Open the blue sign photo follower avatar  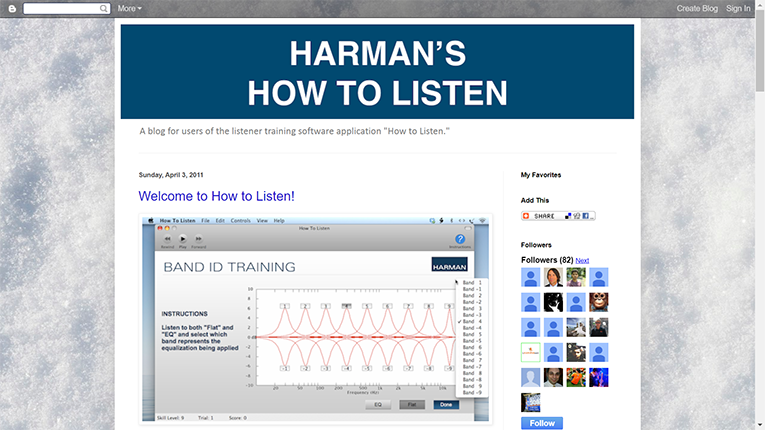click(530, 402)
